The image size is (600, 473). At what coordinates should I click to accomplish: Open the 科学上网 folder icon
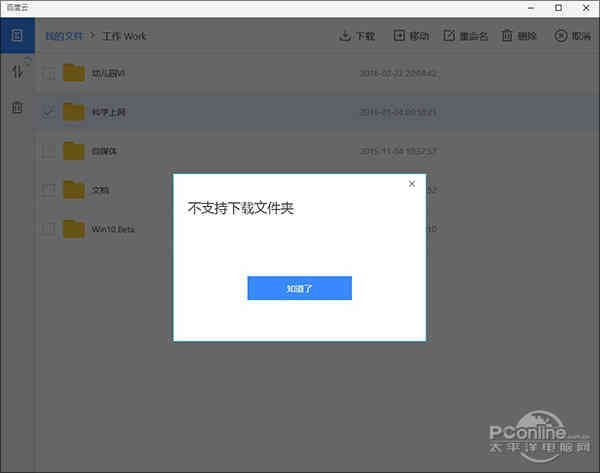pos(73,112)
